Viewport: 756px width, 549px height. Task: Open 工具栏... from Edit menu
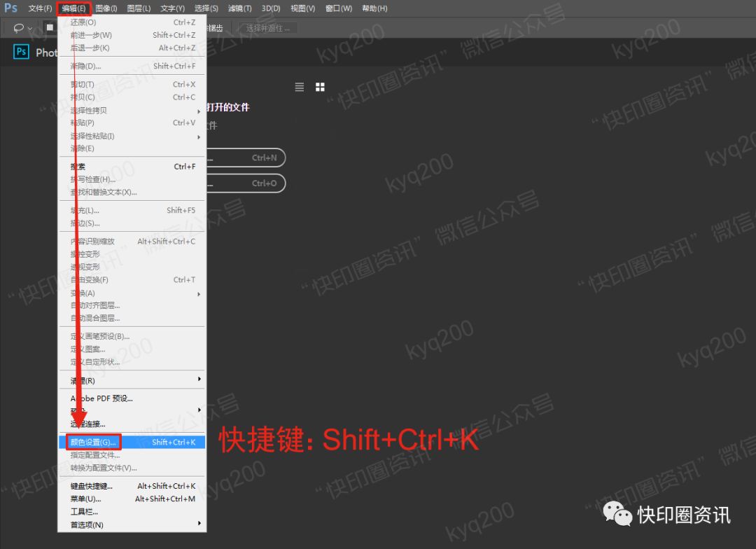(x=132, y=512)
